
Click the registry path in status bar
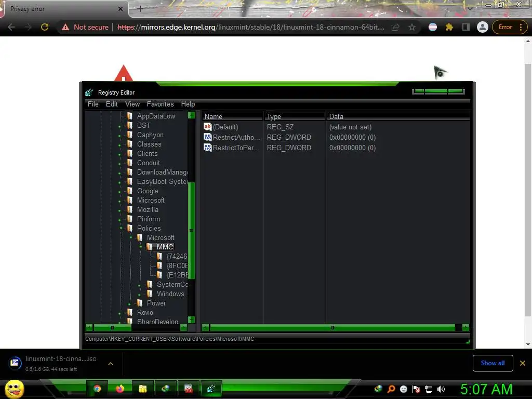click(169, 339)
